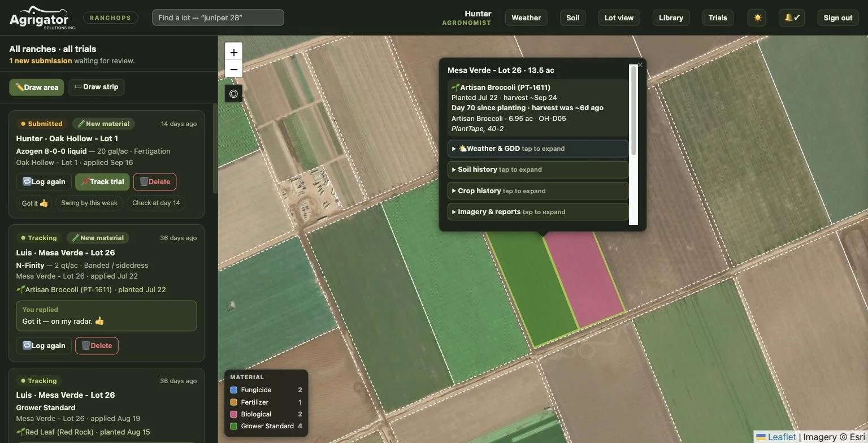Image resolution: width=868 pixels, height=443 pixels.
Task: Choose the 'Swing by this week' quick reply
Action: point(89,203)
